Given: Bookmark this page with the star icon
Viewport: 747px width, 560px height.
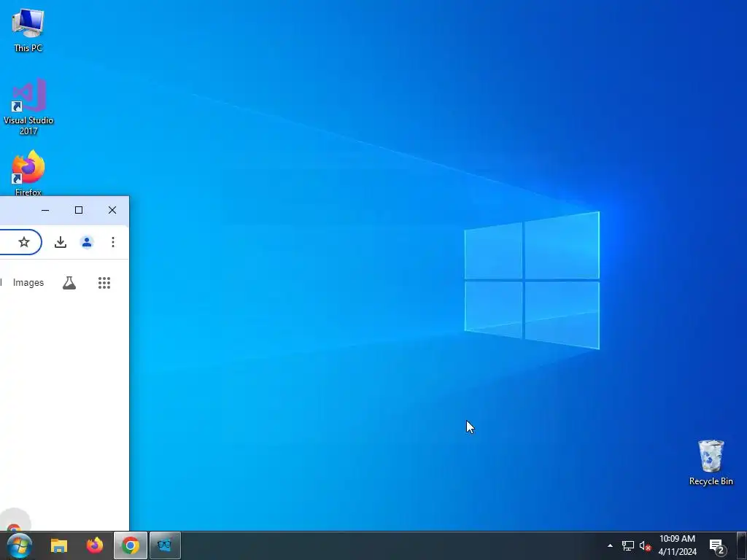Looking at the screenshot, I should point(24,242).
